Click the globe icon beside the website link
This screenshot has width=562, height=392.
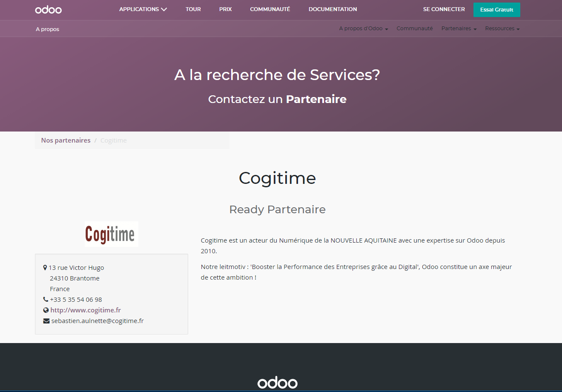click(x=46, y=310)
